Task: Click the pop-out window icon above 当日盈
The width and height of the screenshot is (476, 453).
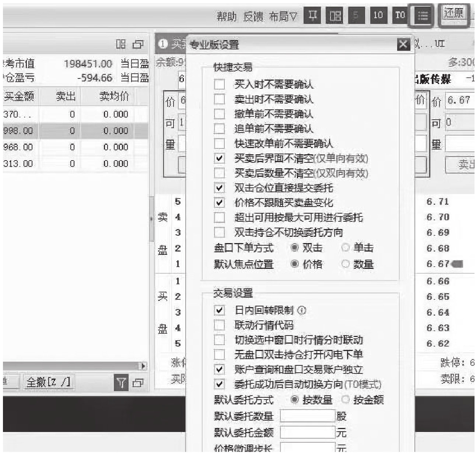Action: coord(139,45)
